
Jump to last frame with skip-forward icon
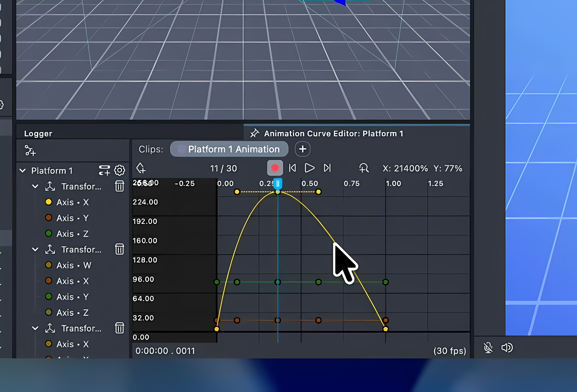327,168
